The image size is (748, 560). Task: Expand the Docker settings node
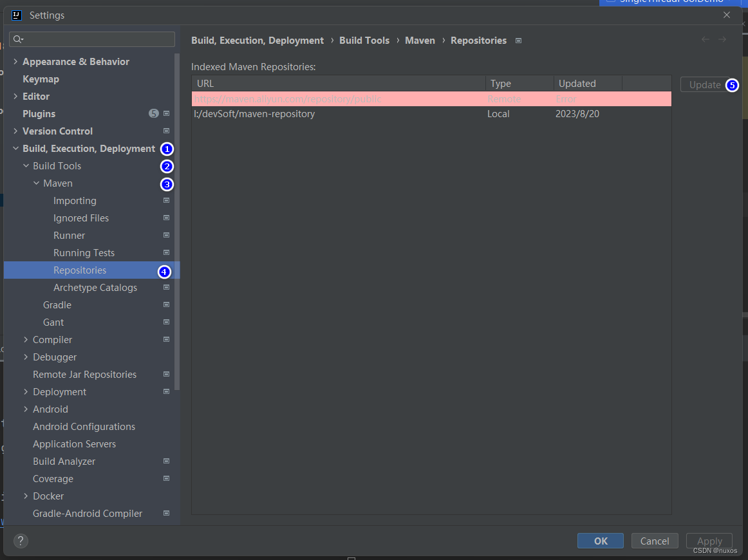click(x=26, y=496)
